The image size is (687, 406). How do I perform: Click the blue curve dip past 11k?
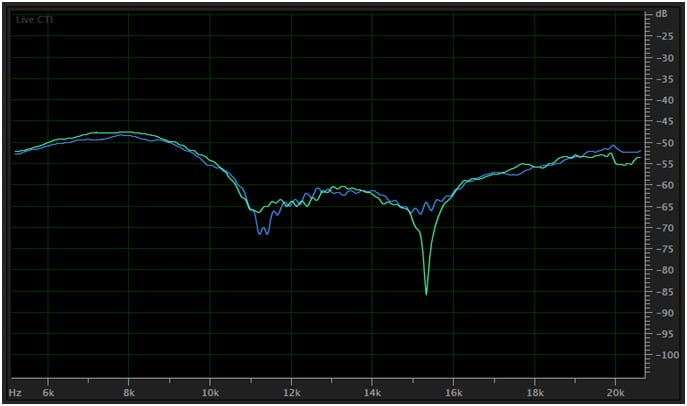coord(262,233)
